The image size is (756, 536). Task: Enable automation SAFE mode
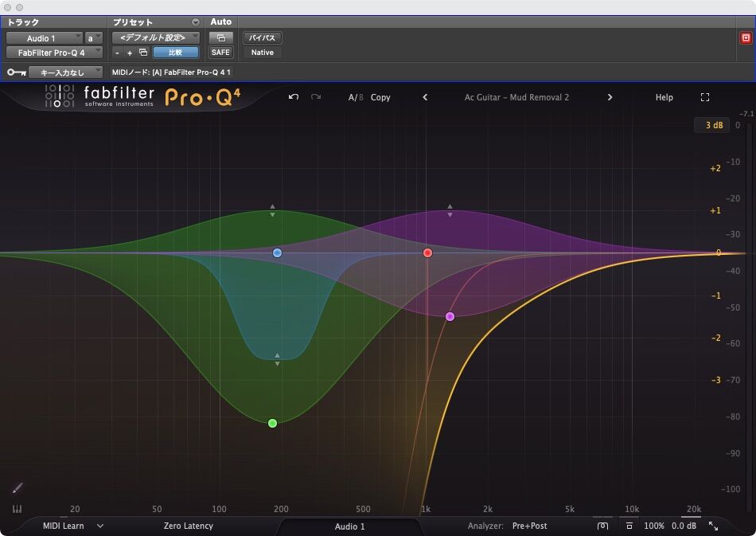[x=220, y=52]
